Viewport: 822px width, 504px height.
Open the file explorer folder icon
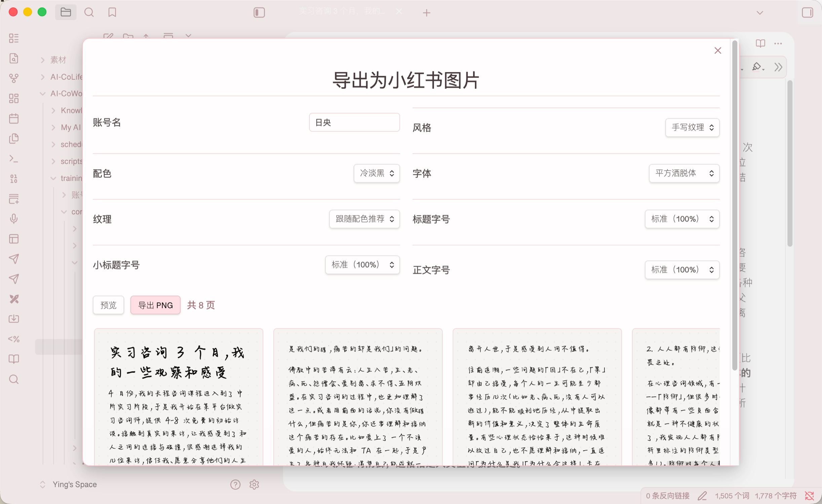tap(66, 12)
